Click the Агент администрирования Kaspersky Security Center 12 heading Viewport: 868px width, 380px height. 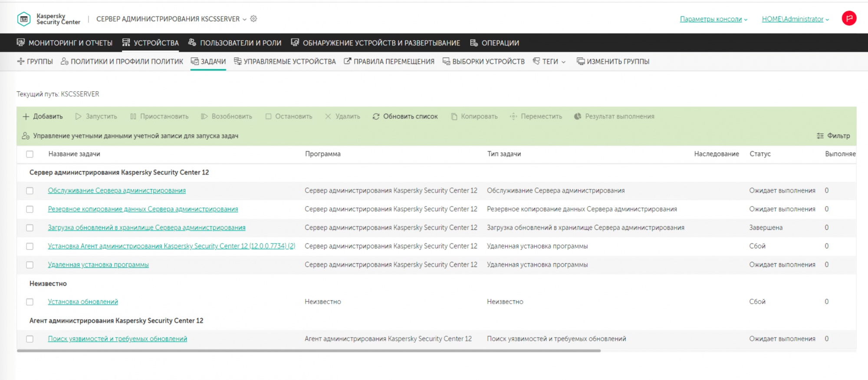point(116,321)
